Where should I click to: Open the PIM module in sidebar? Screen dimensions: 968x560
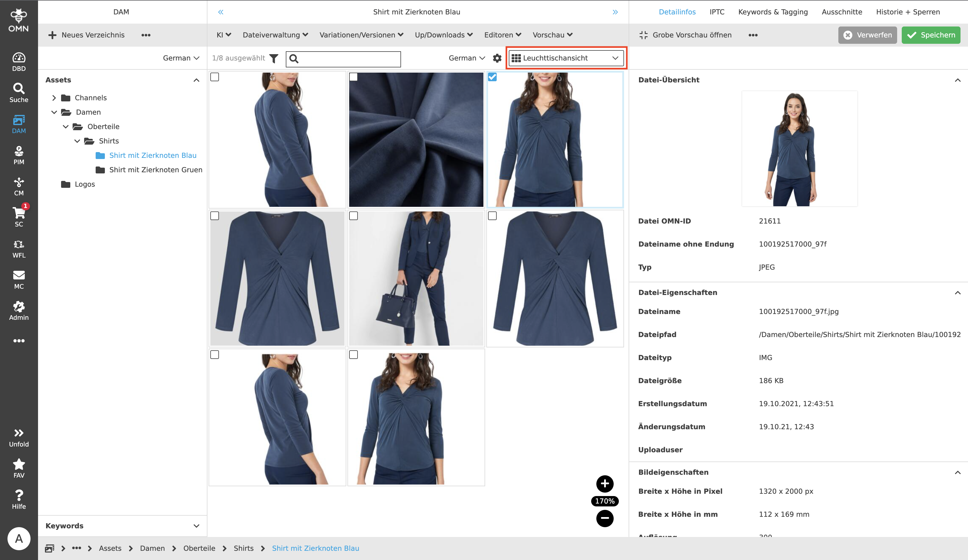click(19, 155)
